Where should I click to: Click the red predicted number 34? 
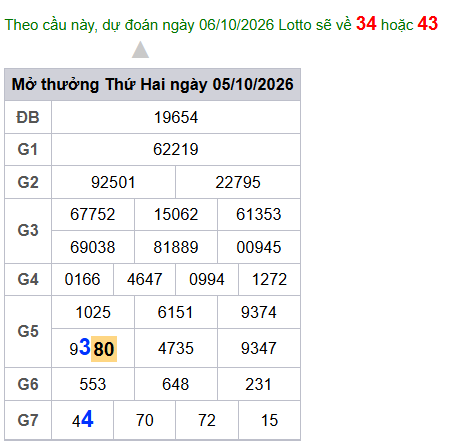pyautogui.click(x=366, y=24)
